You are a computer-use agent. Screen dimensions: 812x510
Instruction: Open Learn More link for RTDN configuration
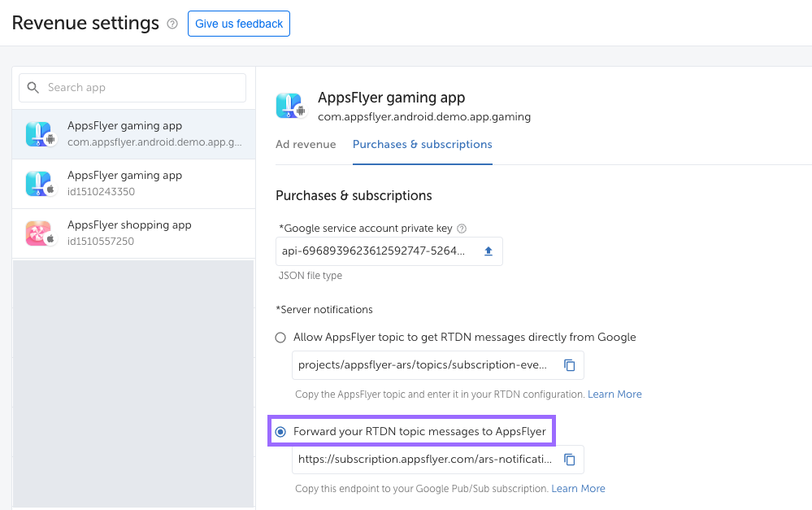tap(614, 394)
